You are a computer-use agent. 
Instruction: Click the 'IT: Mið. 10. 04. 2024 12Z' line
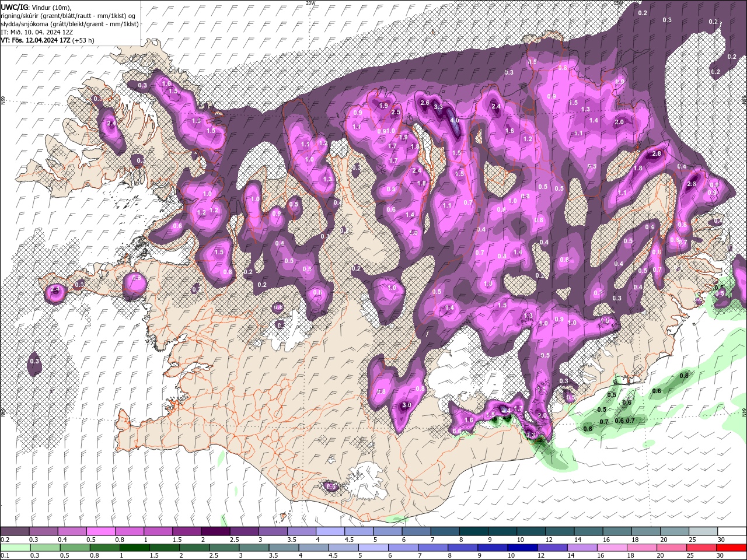coord(37,32)
